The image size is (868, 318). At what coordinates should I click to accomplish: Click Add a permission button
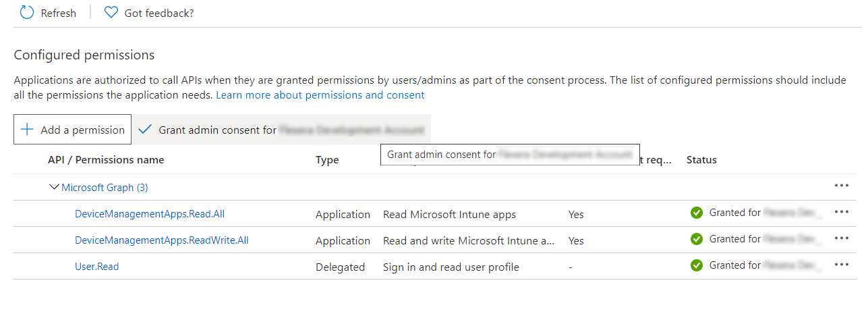pos(73,130)
